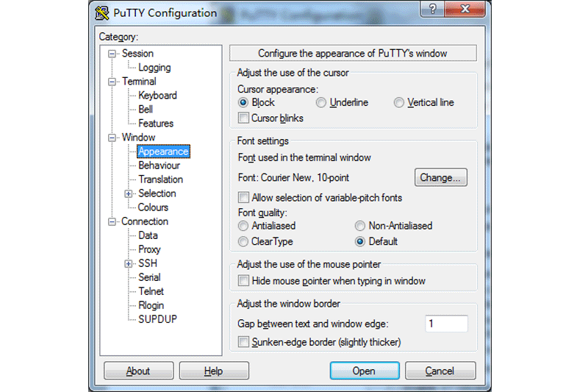
Task: Collapse the Window tree node
Action: tap(112, 138)
